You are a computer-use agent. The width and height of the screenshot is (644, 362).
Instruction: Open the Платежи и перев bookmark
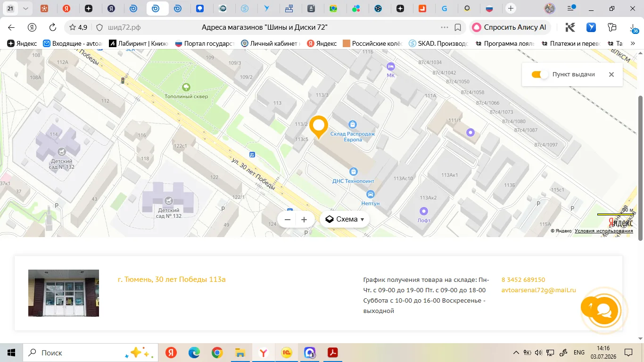coord(570,43)
